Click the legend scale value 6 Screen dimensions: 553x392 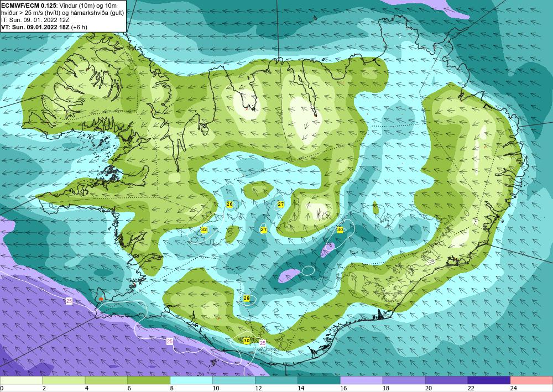[129, 388]
